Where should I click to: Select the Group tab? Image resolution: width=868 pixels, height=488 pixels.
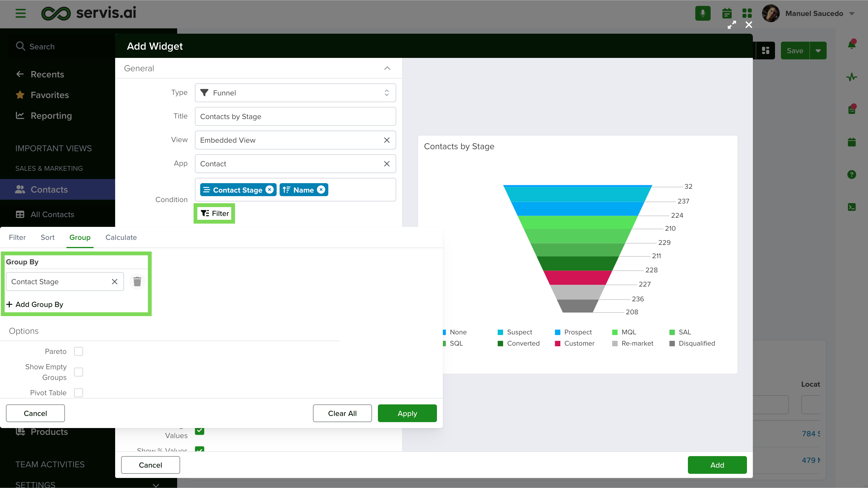[x=80, y=238]
